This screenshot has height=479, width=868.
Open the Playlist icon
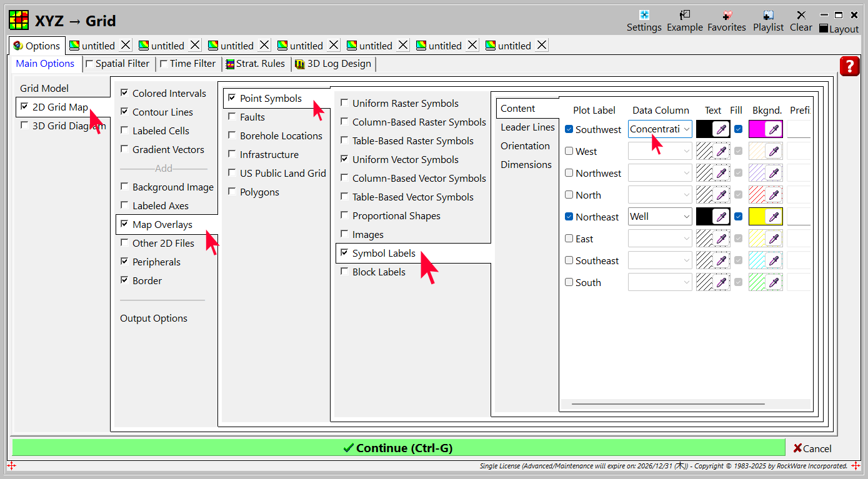pyautogui.click(x=768, y=16)
